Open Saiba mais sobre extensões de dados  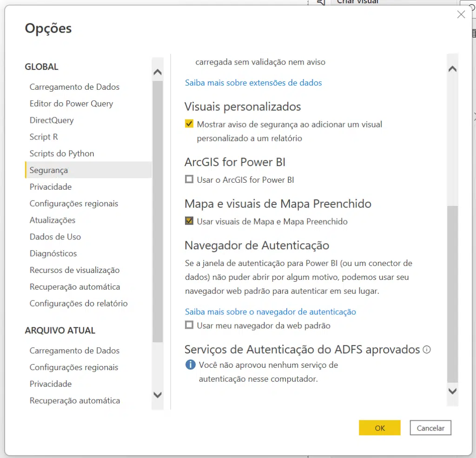[x=253, y=82]
